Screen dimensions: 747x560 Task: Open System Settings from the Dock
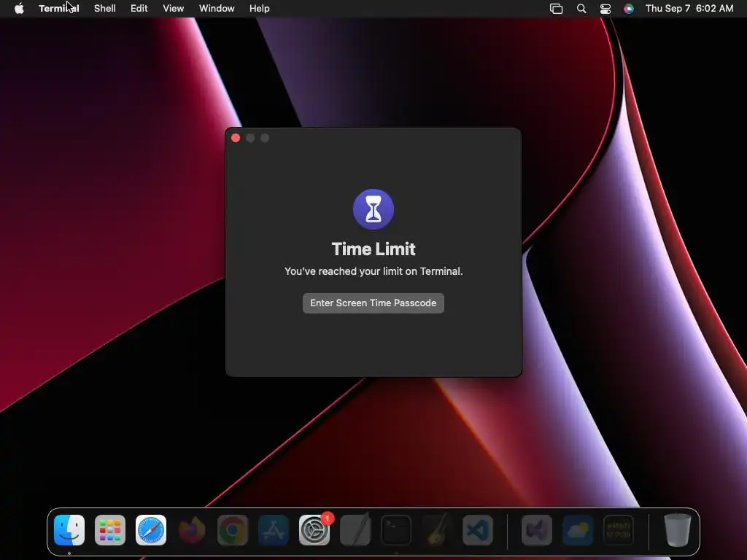tap(314, 530)
